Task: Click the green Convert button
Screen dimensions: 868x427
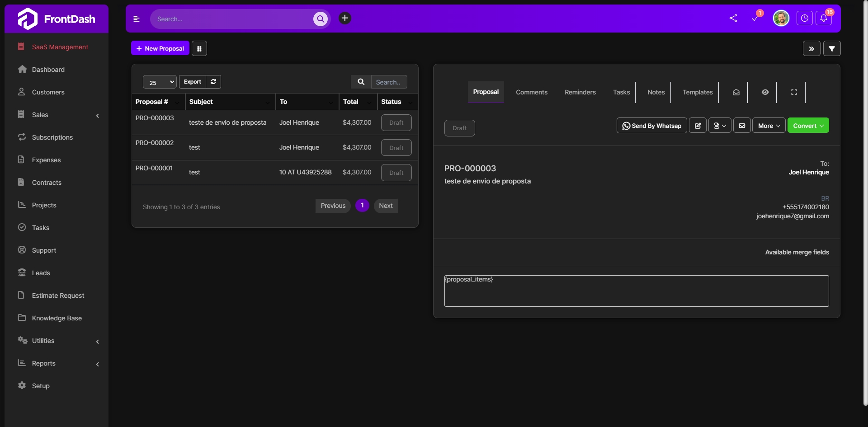Action: (x=808, y=125)
